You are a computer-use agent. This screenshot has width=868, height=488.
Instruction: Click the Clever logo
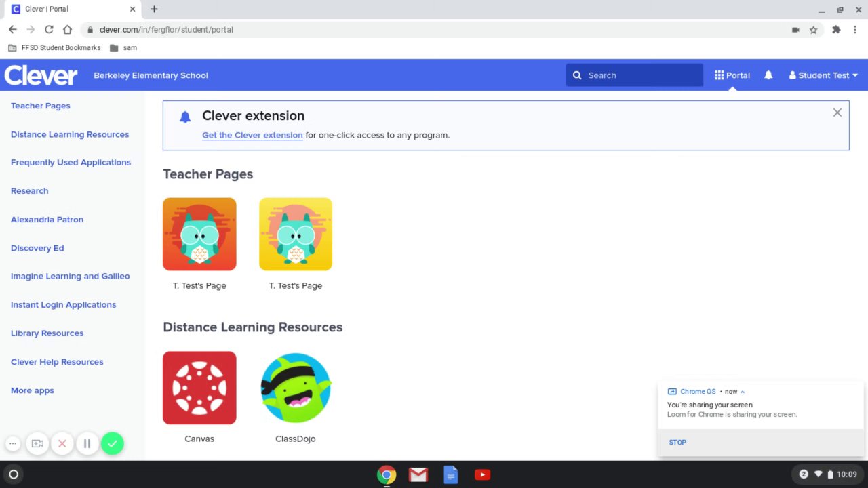41,75
